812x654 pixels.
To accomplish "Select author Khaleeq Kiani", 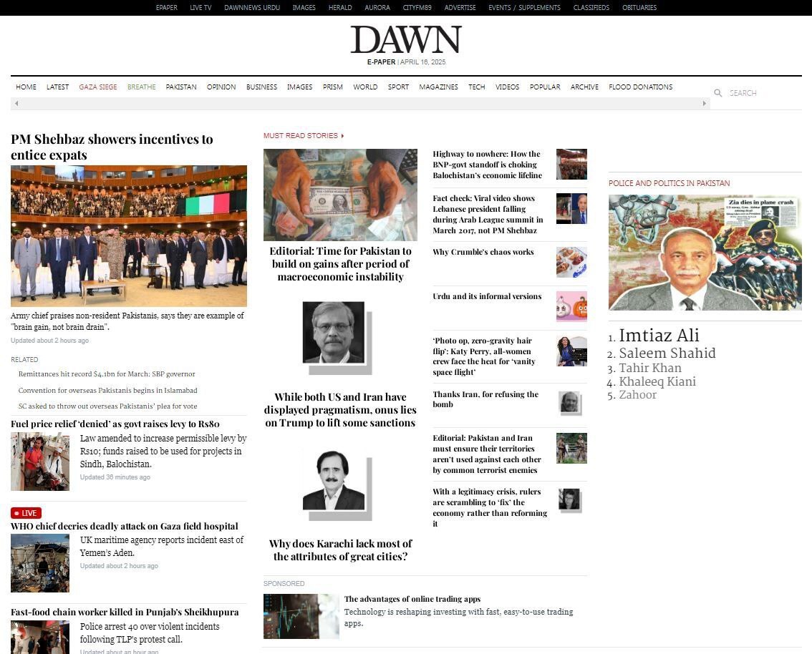I will [657, 382].
